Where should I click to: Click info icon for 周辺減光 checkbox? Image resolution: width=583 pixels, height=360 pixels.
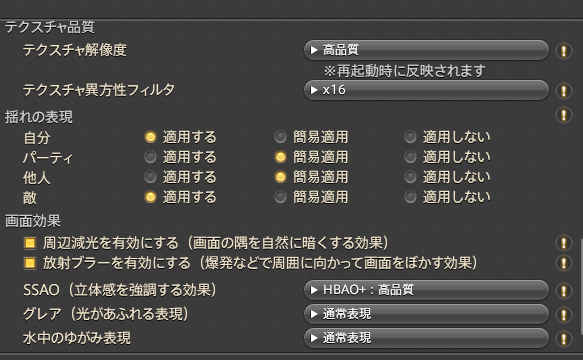(564, 243)
